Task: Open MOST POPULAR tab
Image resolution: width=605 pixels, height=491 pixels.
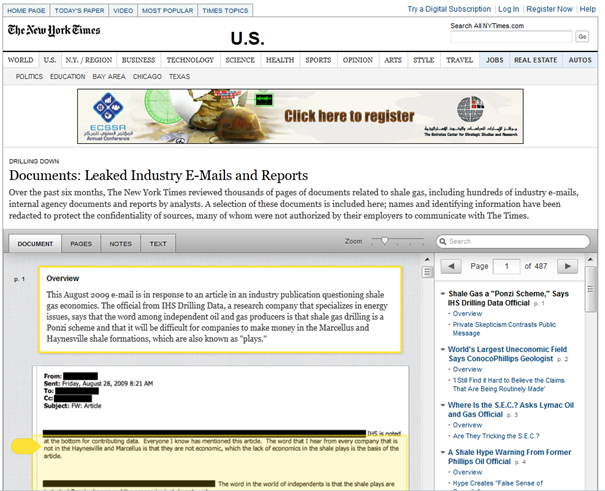Action: [167, 10]
